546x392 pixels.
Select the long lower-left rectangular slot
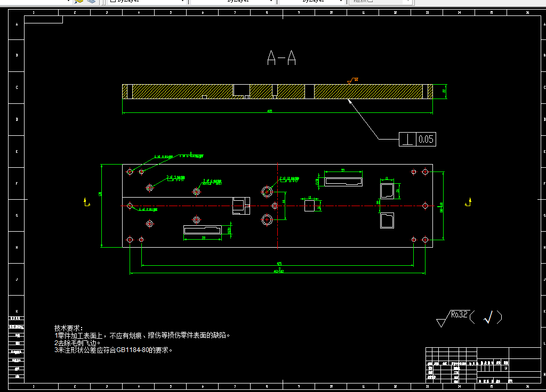coord(203,230)
